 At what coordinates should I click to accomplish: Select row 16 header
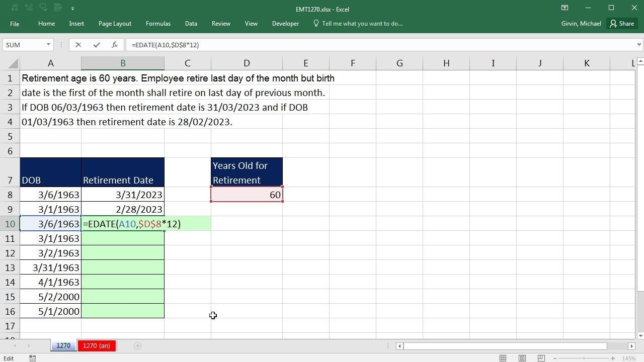tap(10, 311)
